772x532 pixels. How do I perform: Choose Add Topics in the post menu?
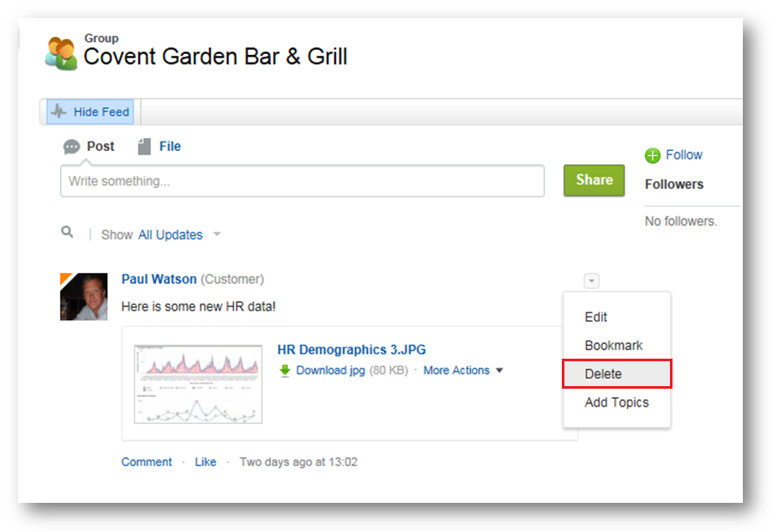click(616, 402)
